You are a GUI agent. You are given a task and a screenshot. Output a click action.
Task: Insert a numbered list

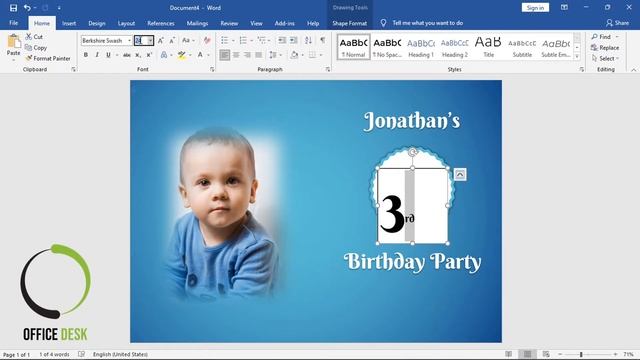[243, 40]
